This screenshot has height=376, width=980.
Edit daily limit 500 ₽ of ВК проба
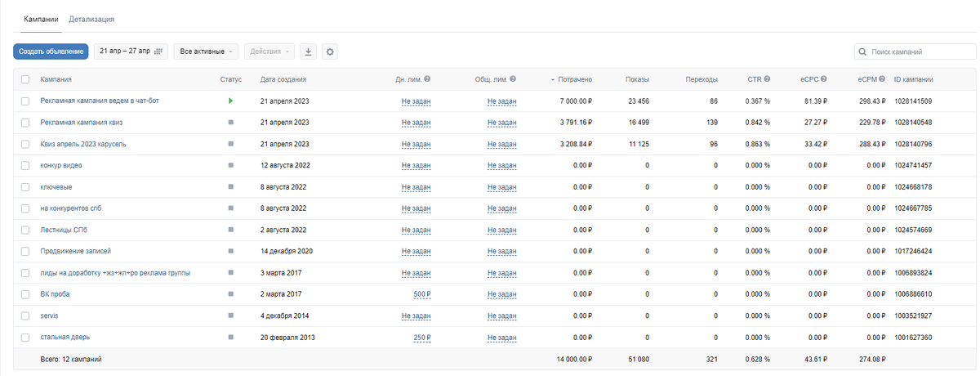422,294
